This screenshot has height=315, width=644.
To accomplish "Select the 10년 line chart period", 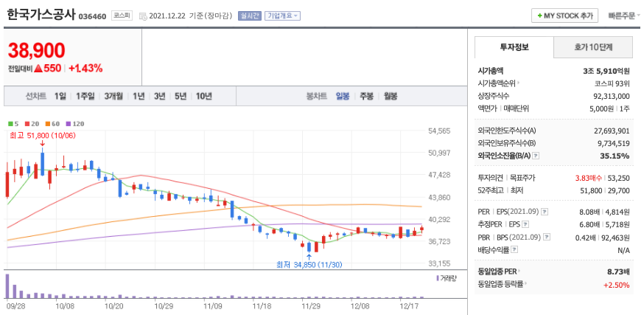I will coord(204,96).
